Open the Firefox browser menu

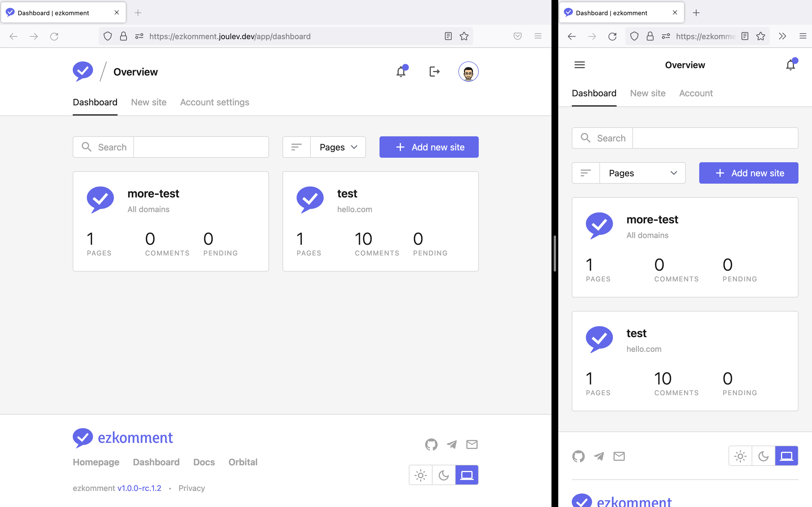click(538, 36)
